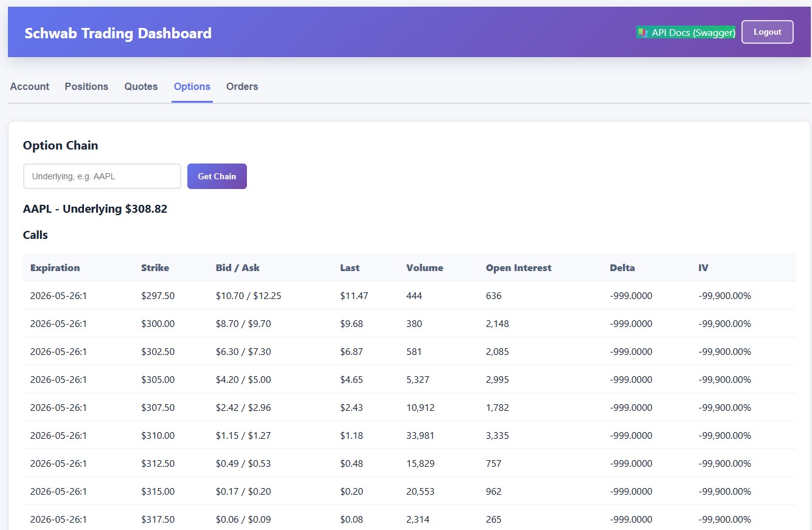The width and height of the screenshot is (812, 530).
Task: Click the books icon beside API Docs
Action: coord(642,32)
